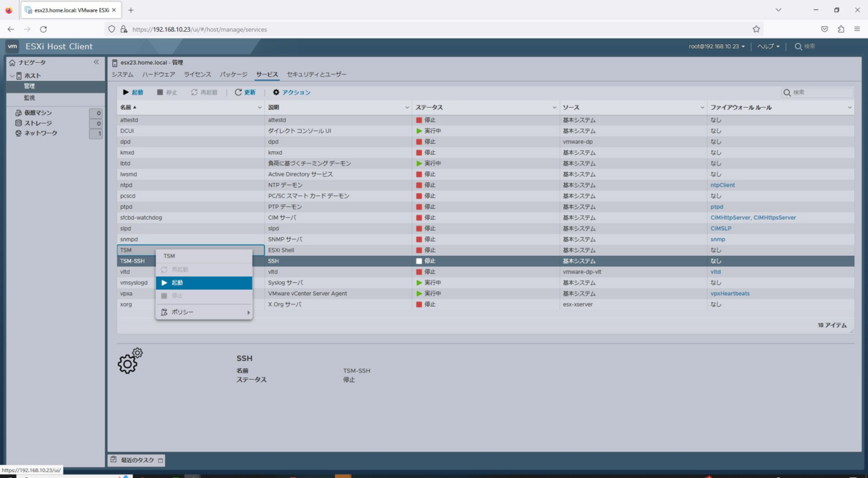Open the CIMHttpServer firewall rule link
The width and height of the screenshot is (868, 478).
(x=730, y=218)
